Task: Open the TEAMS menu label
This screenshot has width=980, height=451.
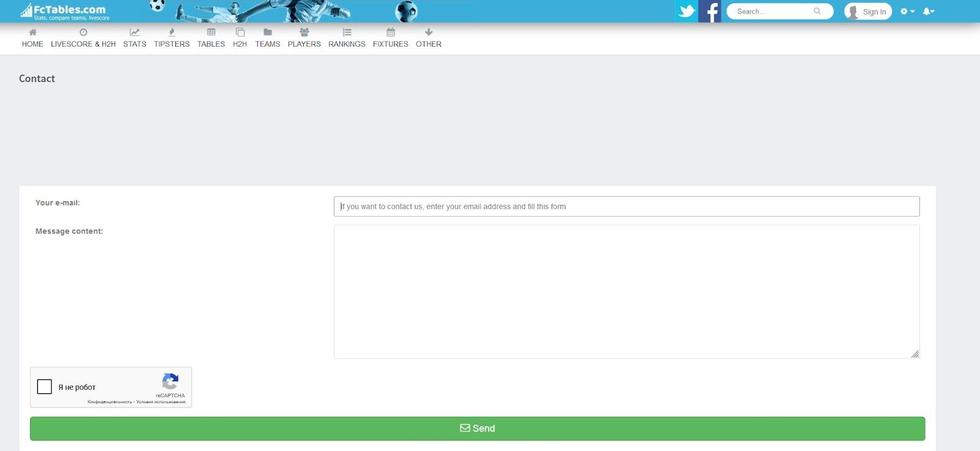Action: [268, 44]
